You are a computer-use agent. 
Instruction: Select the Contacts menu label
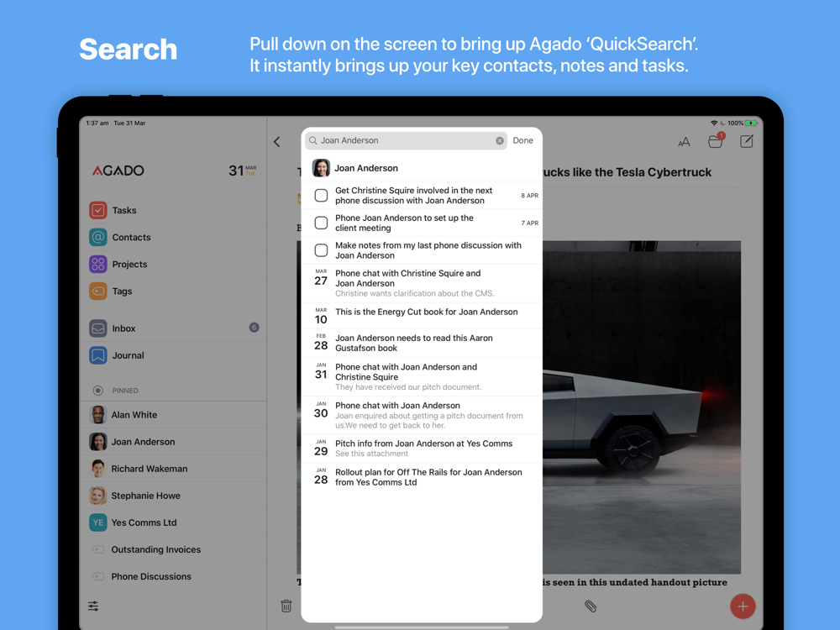(131, 238)
